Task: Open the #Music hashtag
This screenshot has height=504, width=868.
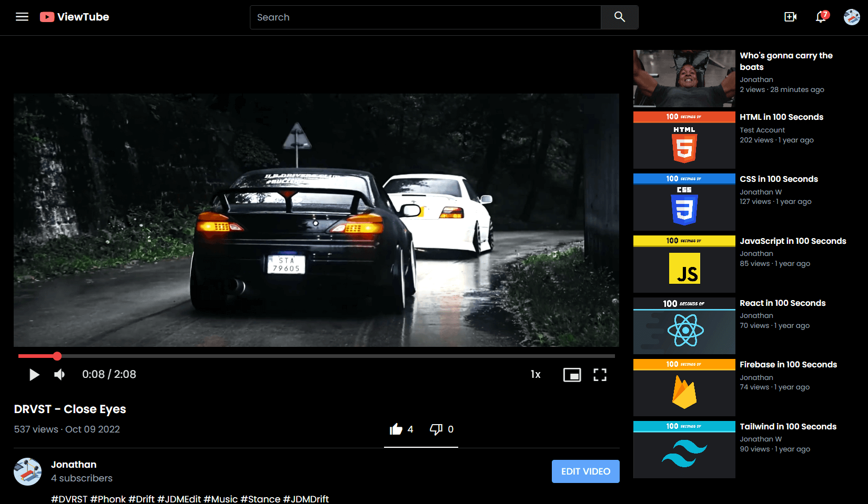Action: tap(220, 499)
